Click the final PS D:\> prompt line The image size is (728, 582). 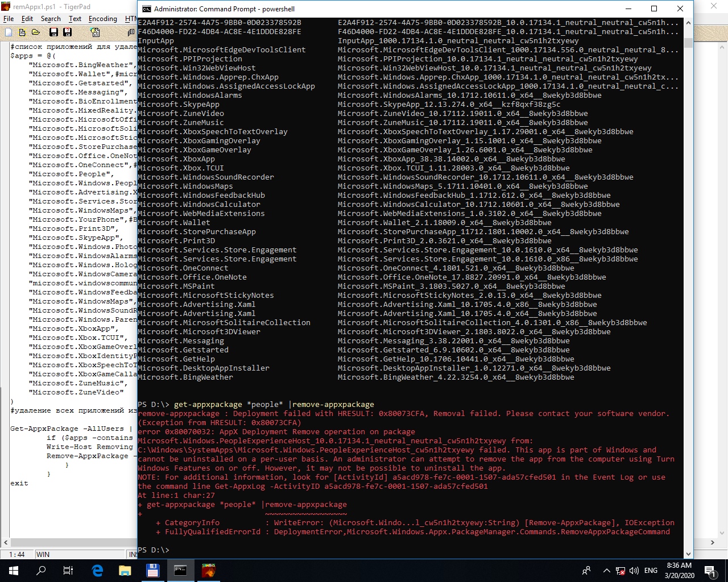pyautogui.click(x=154, y=550)
